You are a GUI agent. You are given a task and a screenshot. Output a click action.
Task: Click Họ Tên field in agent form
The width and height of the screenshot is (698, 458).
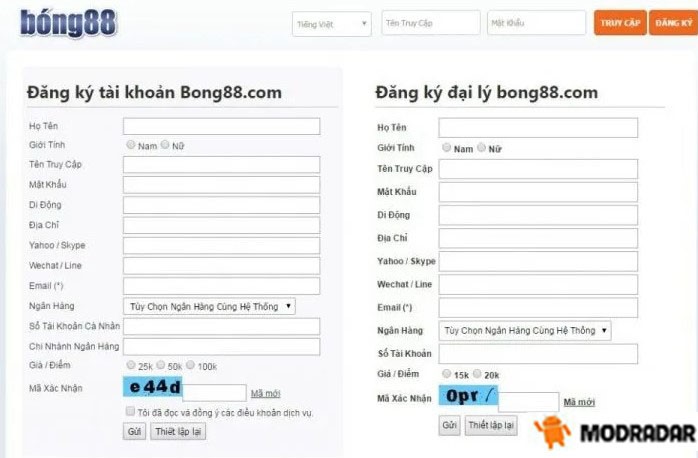[x=538, y=128]
